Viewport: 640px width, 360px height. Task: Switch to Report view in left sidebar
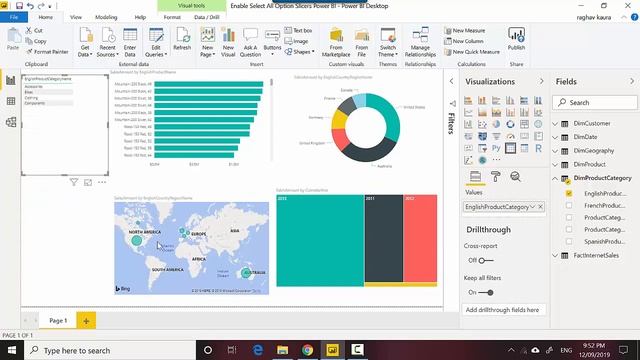click(11, 80)
